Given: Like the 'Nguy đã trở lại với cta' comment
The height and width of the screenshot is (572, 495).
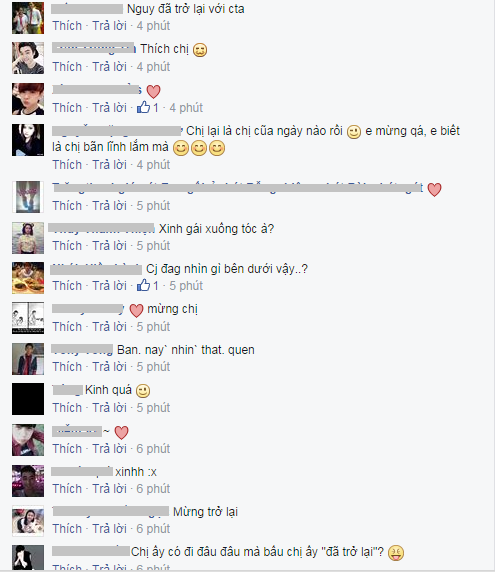Looking at the screenshot, I should coord(67,26).
